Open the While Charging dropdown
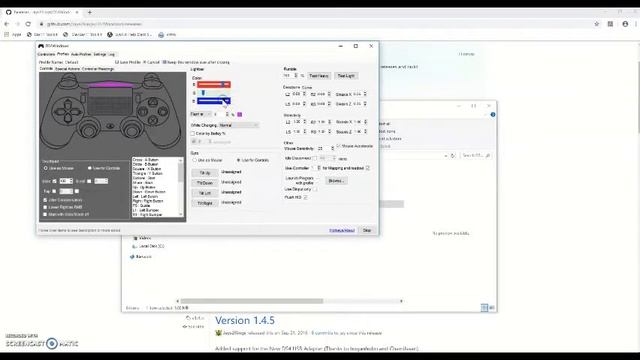This screenshot has height=360, width=640. [x=238, y=125]
